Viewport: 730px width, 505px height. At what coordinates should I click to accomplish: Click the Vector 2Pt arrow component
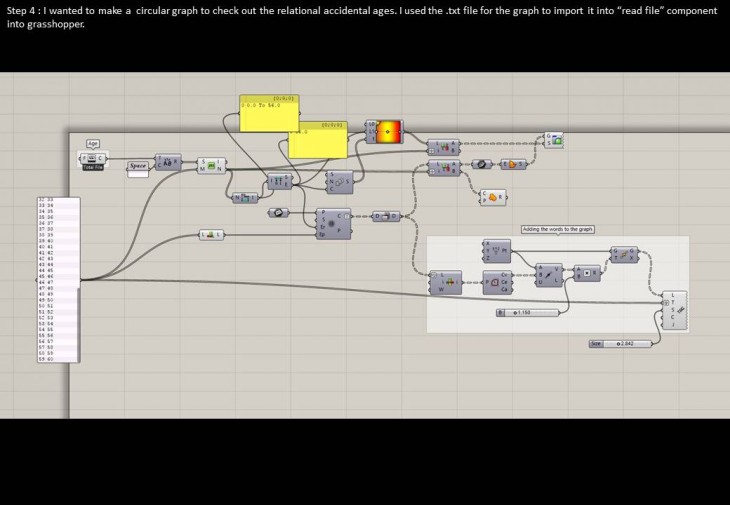(549, 275)
